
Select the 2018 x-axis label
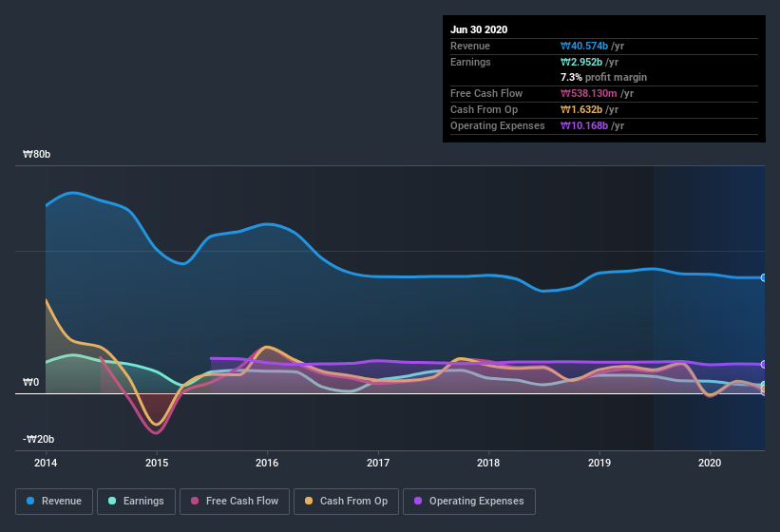click(x=488, y=463)
